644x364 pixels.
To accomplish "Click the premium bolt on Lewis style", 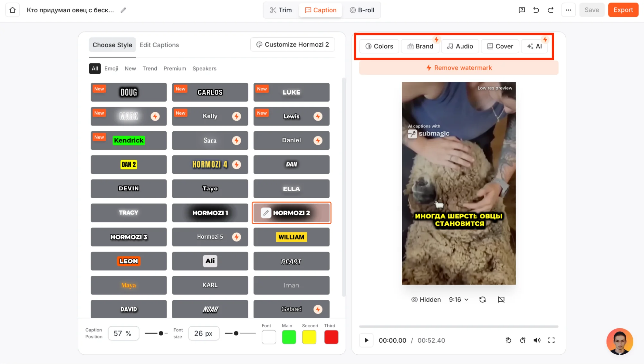I will (318, 116).
